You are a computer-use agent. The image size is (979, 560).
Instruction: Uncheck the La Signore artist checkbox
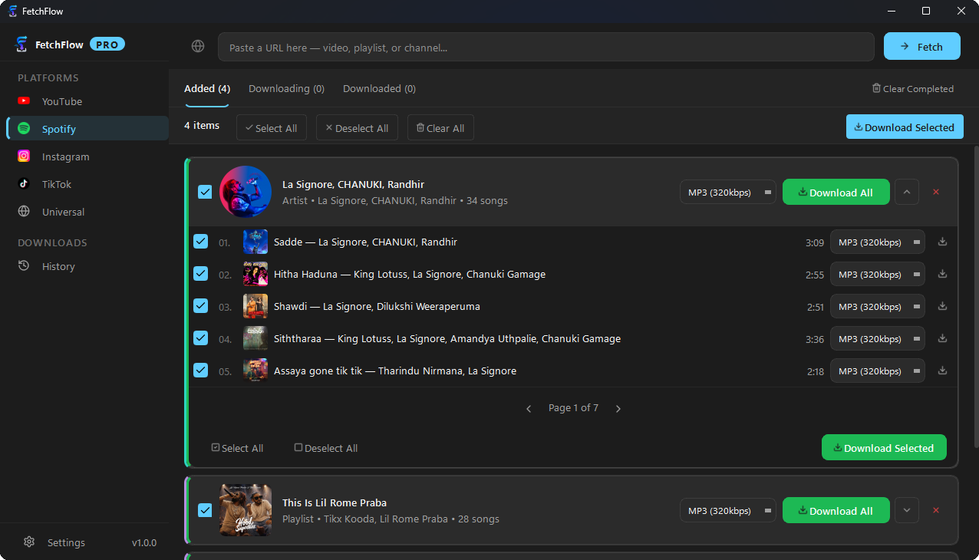[x=205, y=192]
